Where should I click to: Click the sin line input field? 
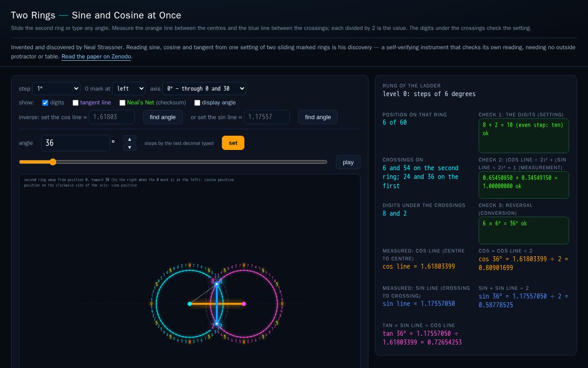click(x=267, y=117)
